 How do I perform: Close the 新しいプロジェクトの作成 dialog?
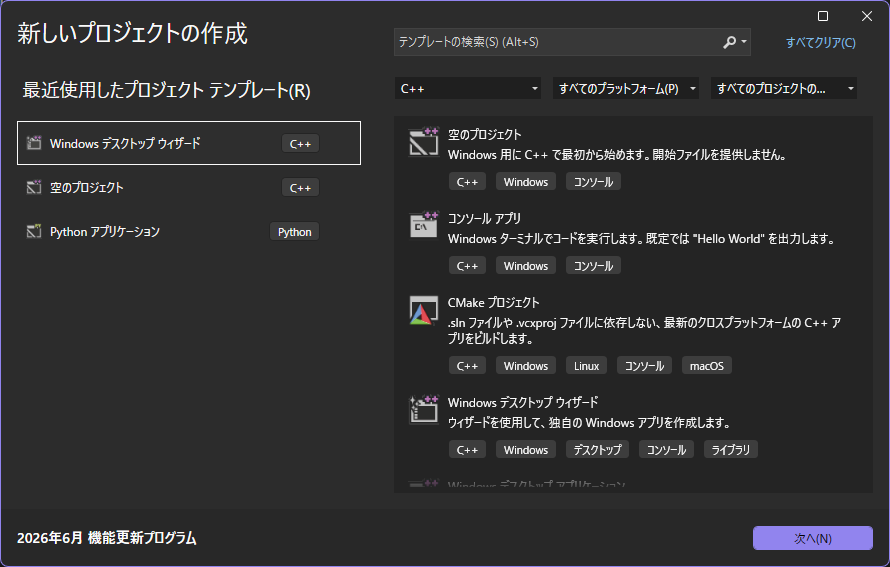(867, 16)
